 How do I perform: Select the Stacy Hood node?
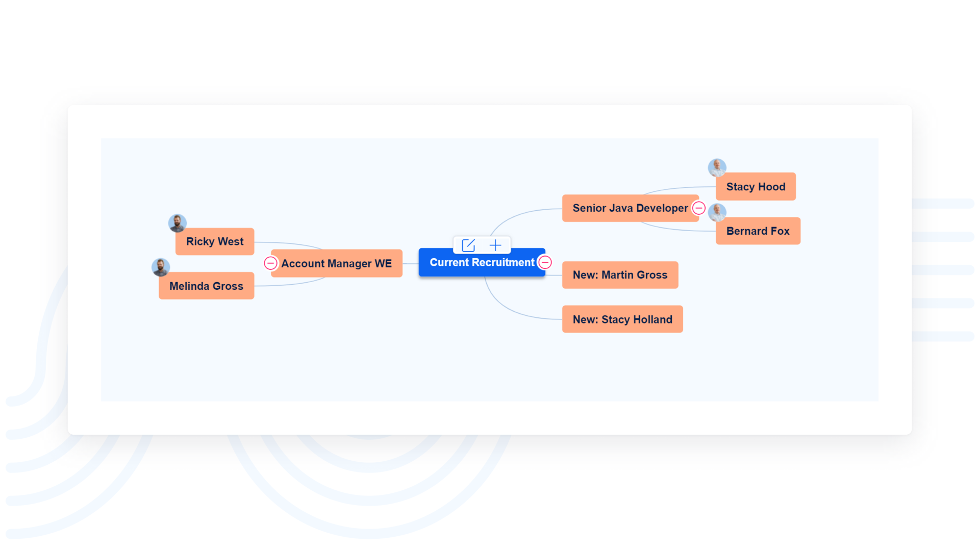[x=756, y=187]
